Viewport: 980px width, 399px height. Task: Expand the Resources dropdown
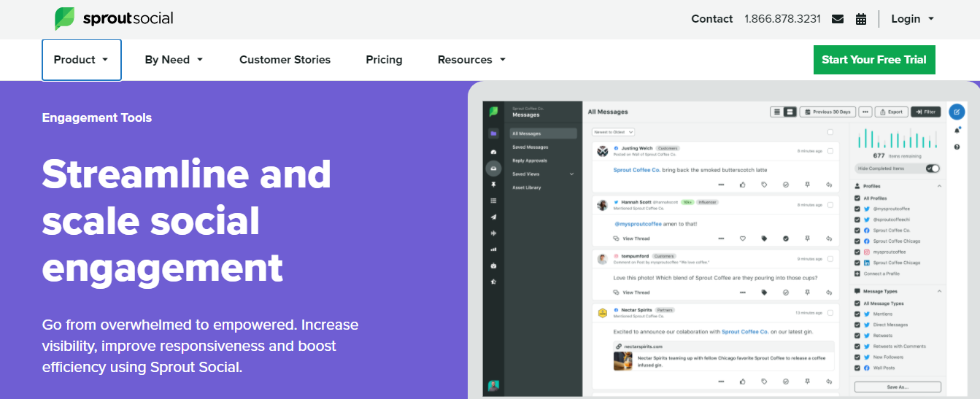pos(471,60)
